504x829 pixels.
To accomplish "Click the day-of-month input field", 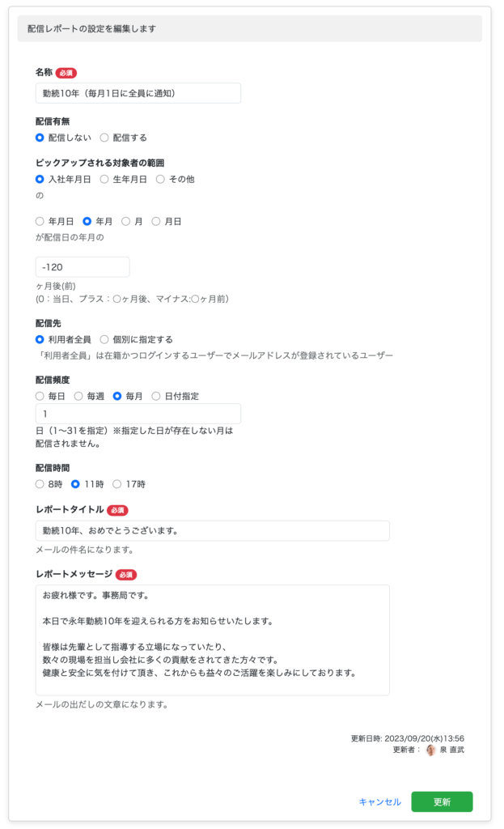I will pos(138,414).
